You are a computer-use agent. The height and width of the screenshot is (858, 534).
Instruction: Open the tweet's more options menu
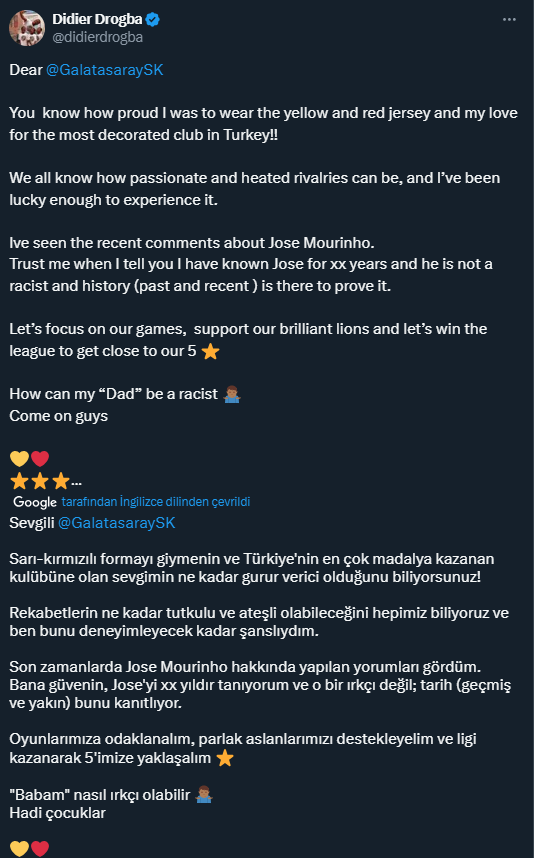509,20
